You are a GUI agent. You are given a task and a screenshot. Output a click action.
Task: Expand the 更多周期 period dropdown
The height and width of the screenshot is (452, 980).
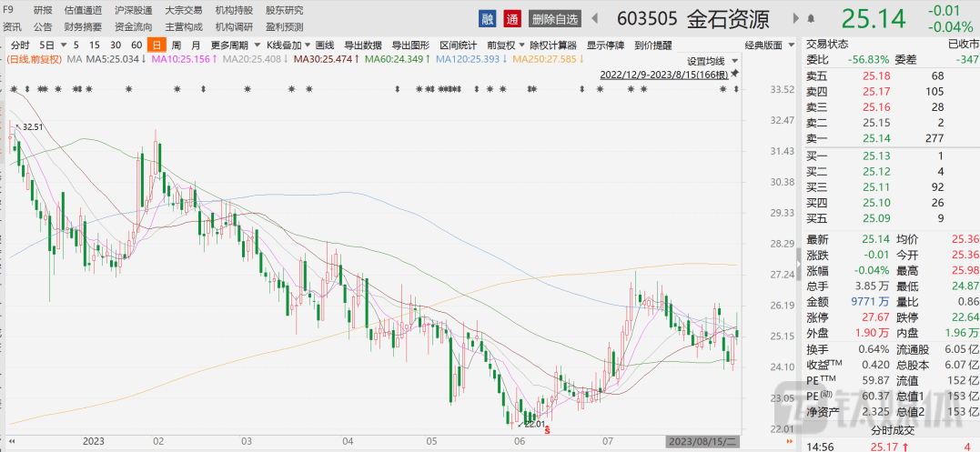point(231,45)
